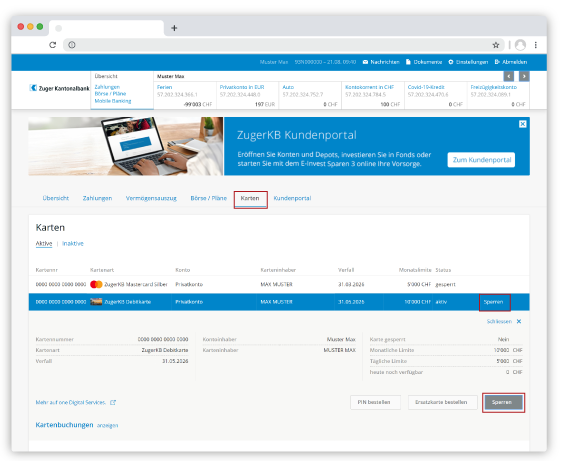
Task: Click the Kartenart column header
Action: tap(102, 270)
